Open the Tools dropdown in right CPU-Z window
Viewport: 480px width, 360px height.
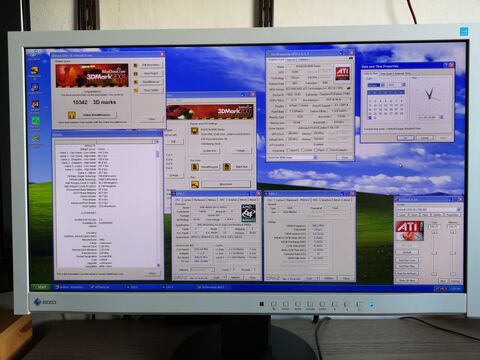(313, 278)
